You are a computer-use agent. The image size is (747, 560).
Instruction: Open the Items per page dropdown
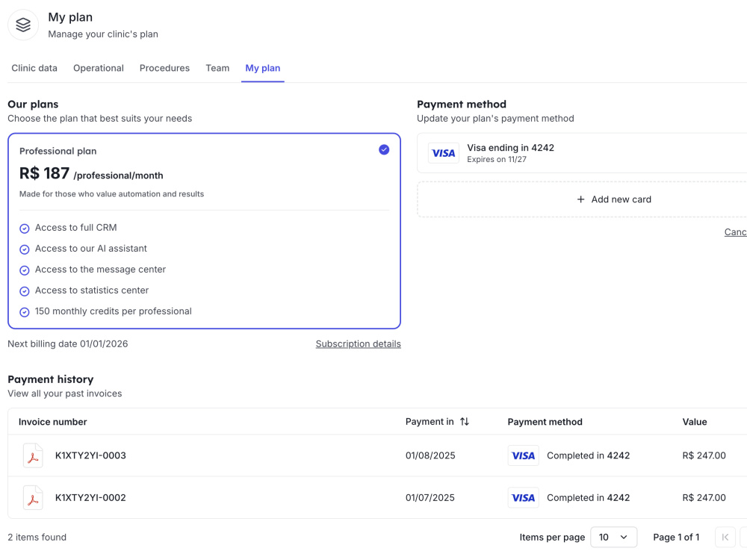(x=613, y=537)
